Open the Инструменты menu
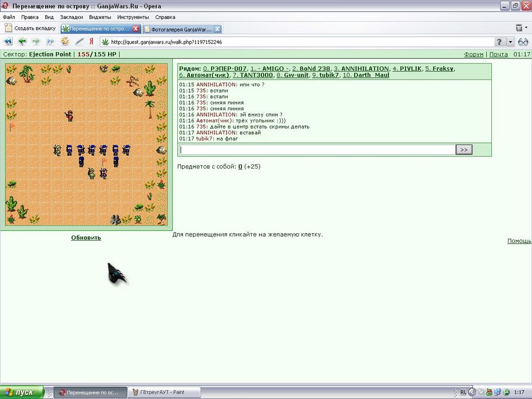The width and height of the screenshot is (532, 399). [133, 17]
